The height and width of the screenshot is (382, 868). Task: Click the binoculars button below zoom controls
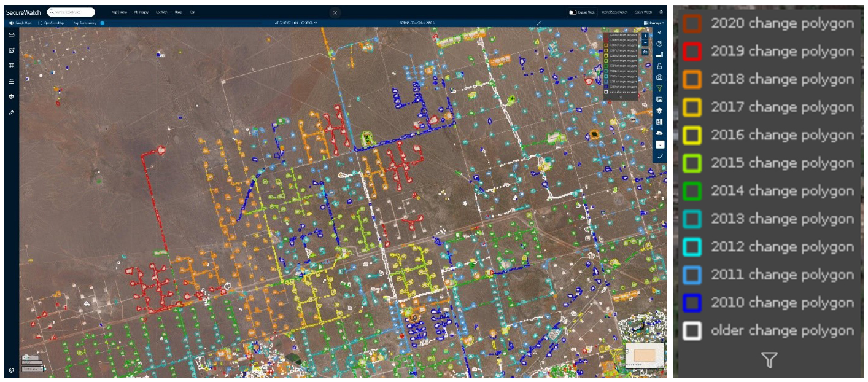click(x=645, y=52)
